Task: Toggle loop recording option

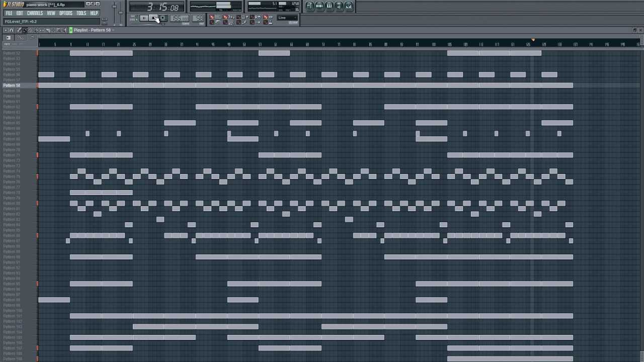Action: pyautogui.click(x=256, y=17)
